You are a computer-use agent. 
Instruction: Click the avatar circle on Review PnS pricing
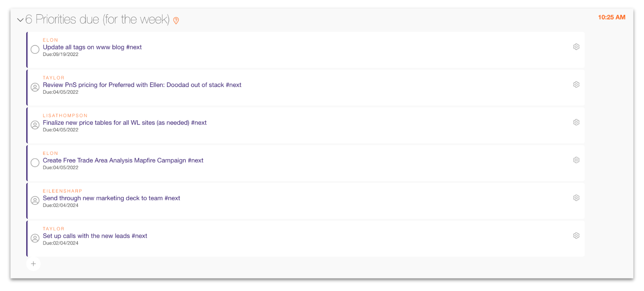tap(35, 87)
